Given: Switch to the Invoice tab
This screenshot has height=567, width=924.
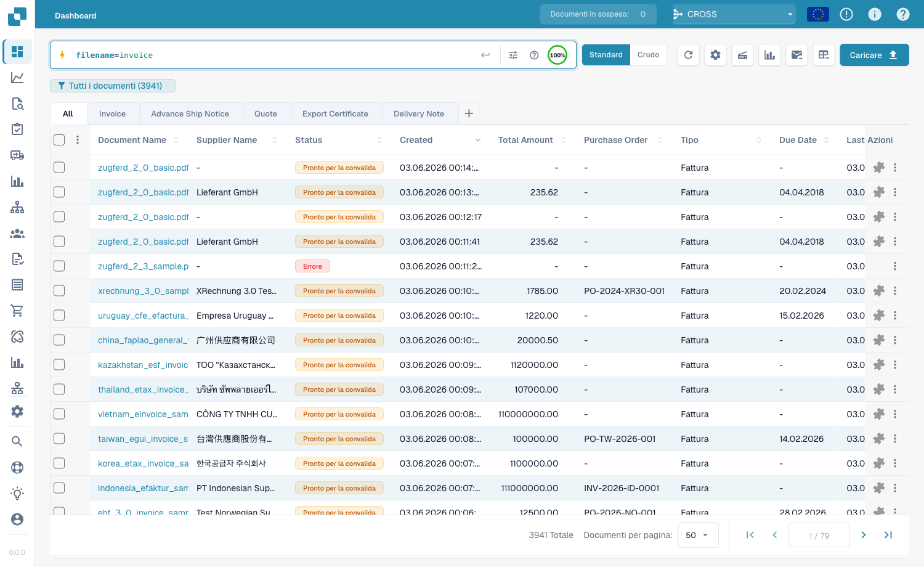Looking at the screenshot, I should (112, 114).
